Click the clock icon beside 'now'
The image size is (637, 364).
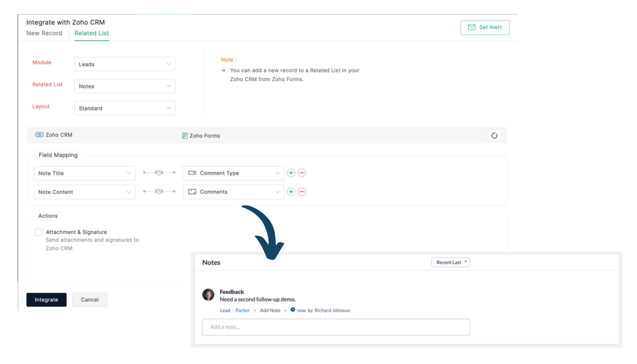tap(293, 310)
